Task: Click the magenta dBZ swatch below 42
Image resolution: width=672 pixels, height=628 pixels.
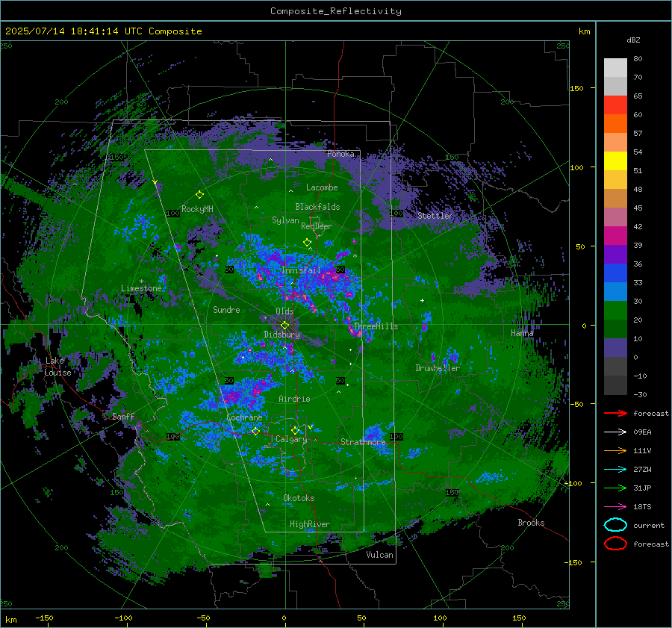Action: 615,235
